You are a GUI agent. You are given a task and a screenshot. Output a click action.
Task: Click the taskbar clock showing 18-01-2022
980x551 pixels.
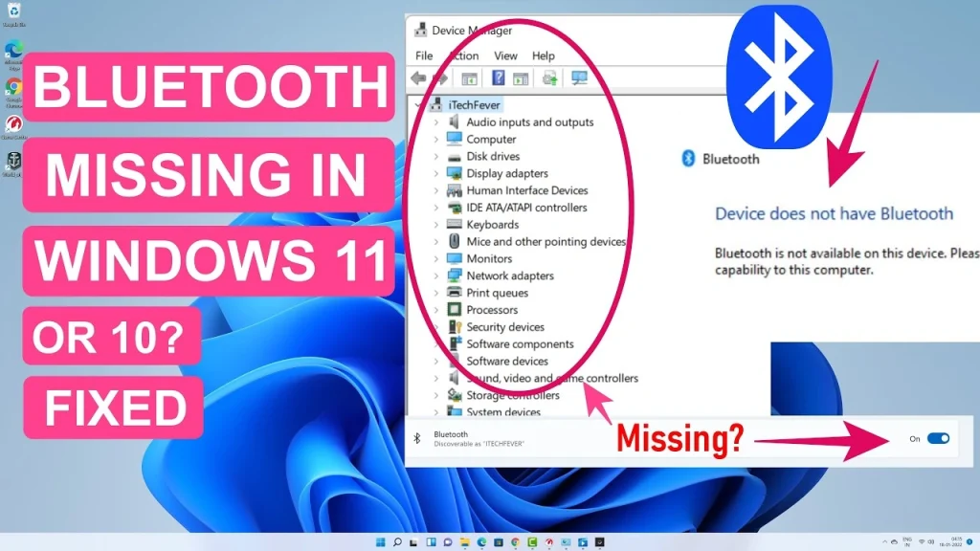pos(950,541)
